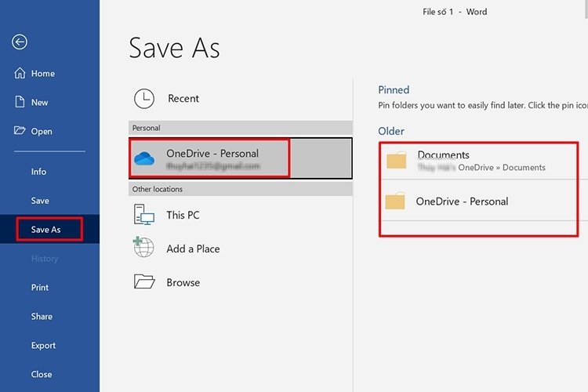588x392 pixels.
Task: Click the Add a Place globe icon
Action: tap(143, 247)
